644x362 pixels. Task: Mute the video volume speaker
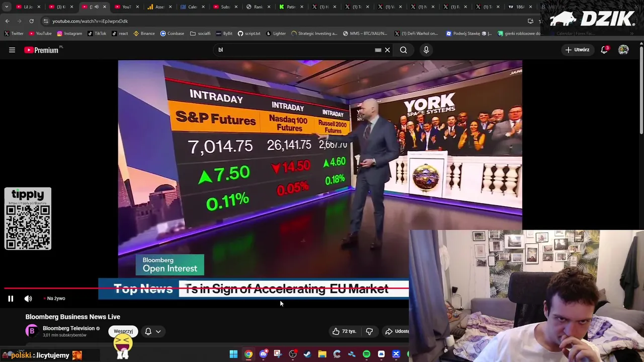click(28, 299)
